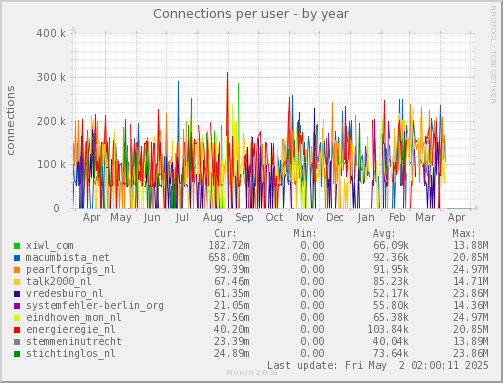The width and height of the screenshot is (503, 383).
Task: Click the yellow talk2000_nl legend swatch
Action: click(17, 282)
